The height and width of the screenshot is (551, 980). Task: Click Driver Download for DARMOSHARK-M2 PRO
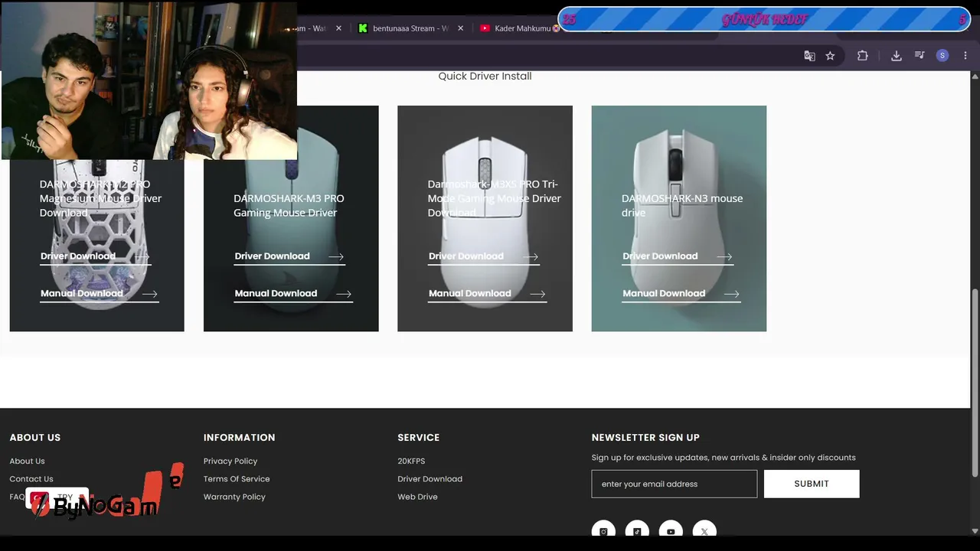(96, 256)
